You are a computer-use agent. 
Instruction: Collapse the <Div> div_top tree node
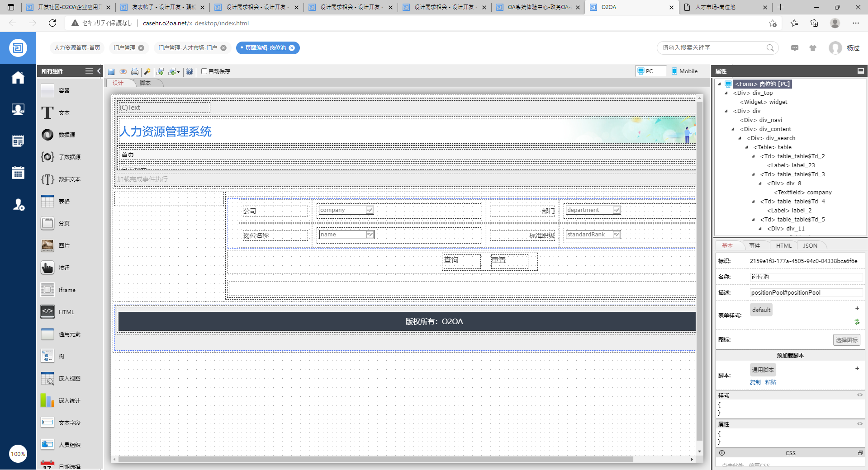point(726,93)
